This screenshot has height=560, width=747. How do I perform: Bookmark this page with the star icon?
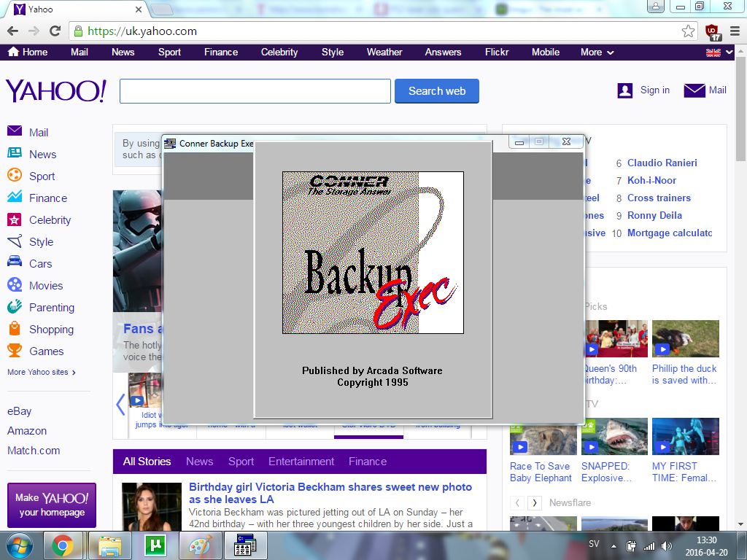click(688, 31)
